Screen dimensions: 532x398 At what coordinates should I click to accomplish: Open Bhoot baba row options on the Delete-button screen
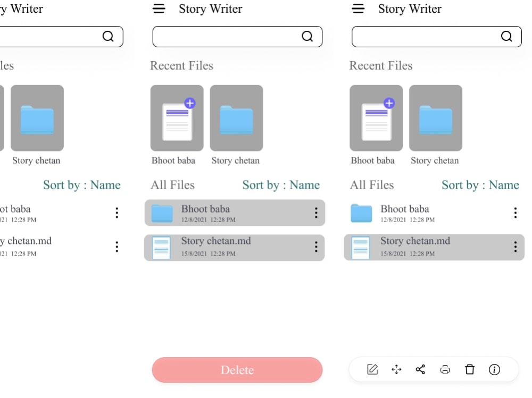[316, 213]
